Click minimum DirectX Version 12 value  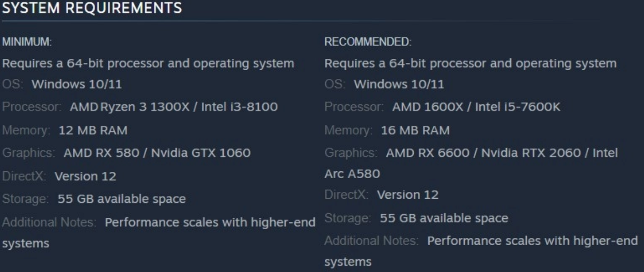85,177
